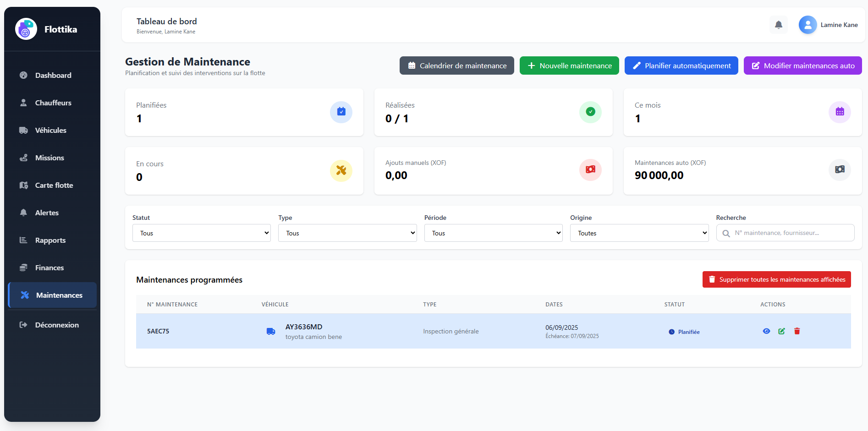Click the En cours wrench tools icon
The image size is (868, 431).
pos(341,170)
